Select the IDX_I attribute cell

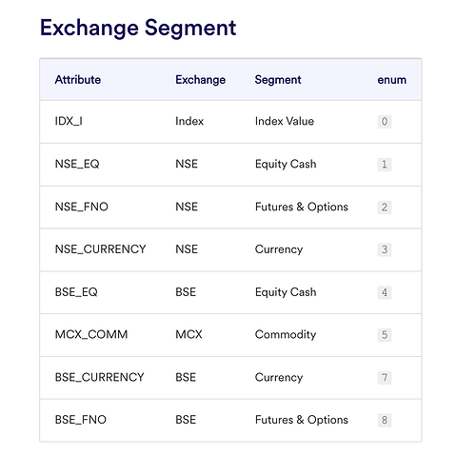pyautogui.click(x=69, y=121)
